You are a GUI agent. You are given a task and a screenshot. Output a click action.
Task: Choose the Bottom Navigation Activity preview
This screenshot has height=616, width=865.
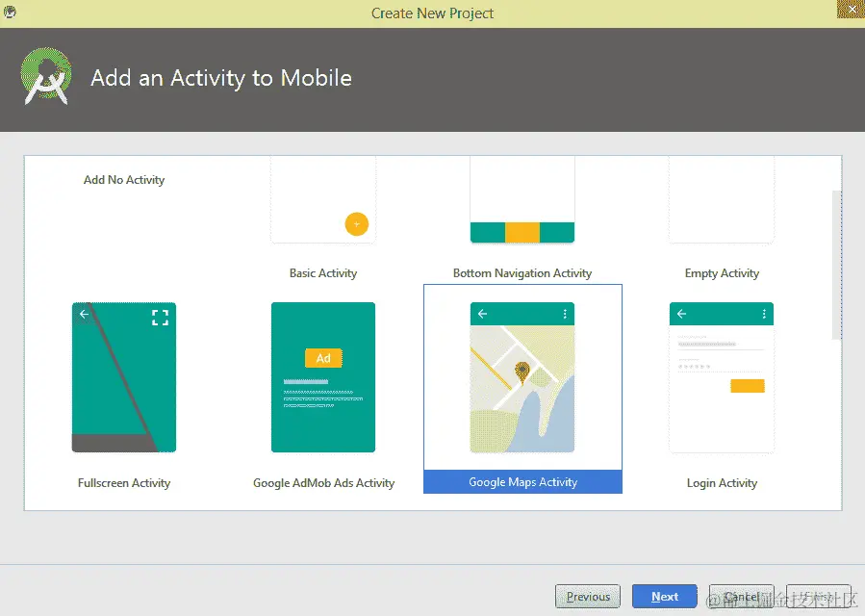[522, 200]
